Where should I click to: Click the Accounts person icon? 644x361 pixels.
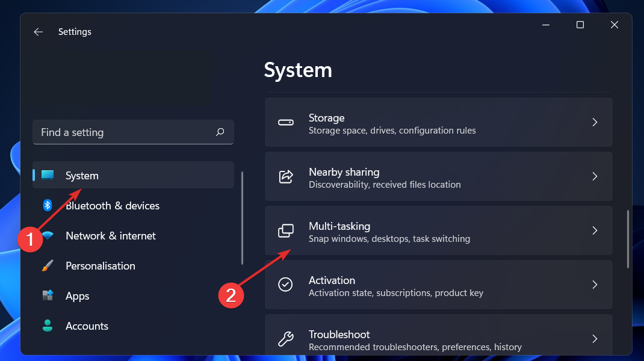point(48,326)
